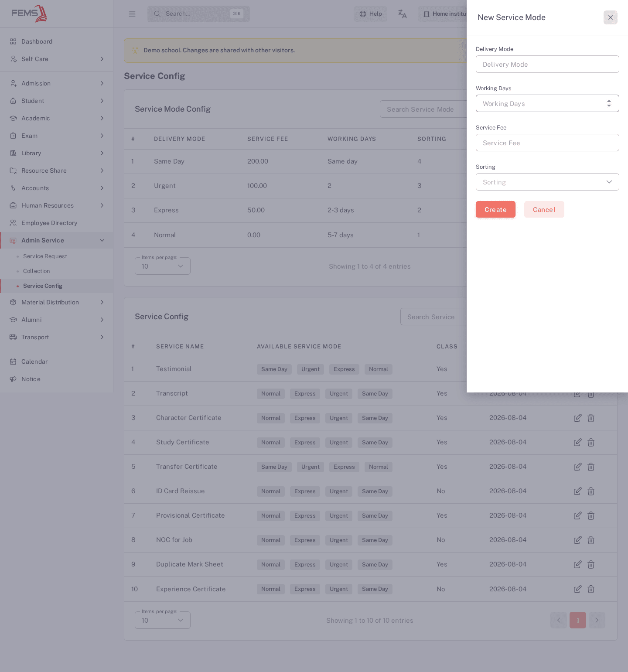The height and width of the screenshot is (672, 628).
Task: Select page 1 in pagination
Action: click(x=578, y=620)
